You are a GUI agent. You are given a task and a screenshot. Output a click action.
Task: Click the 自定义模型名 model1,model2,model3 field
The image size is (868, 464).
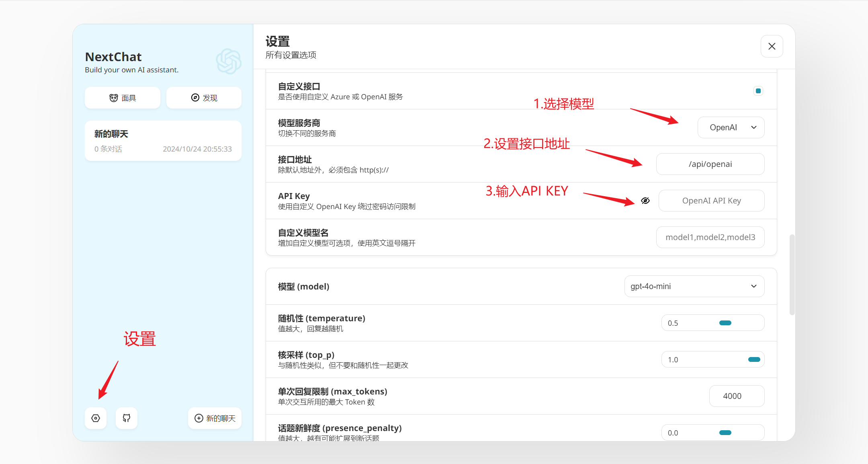click(710, 237)
